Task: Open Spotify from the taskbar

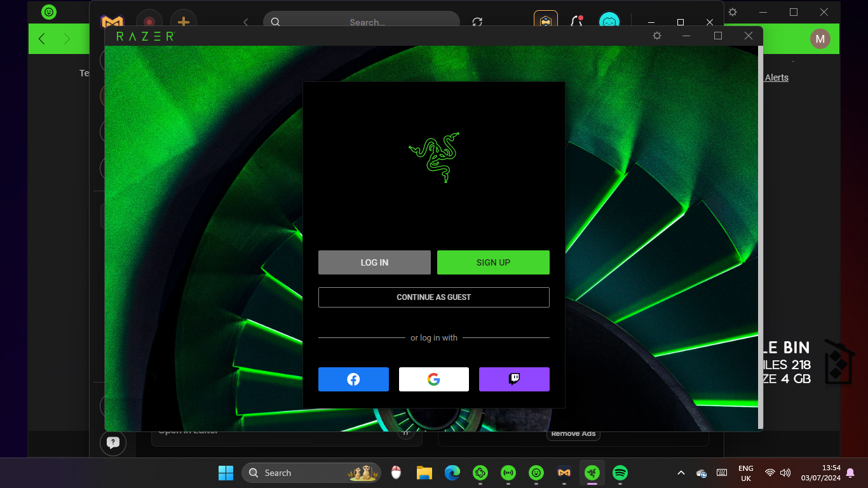Action: 620,473
